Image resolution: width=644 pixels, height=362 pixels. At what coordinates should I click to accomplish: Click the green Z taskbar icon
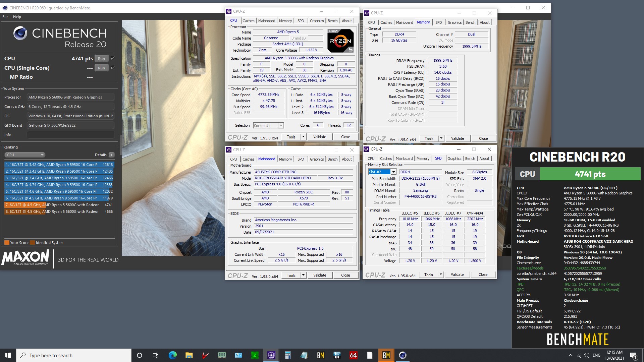[255, 355]
